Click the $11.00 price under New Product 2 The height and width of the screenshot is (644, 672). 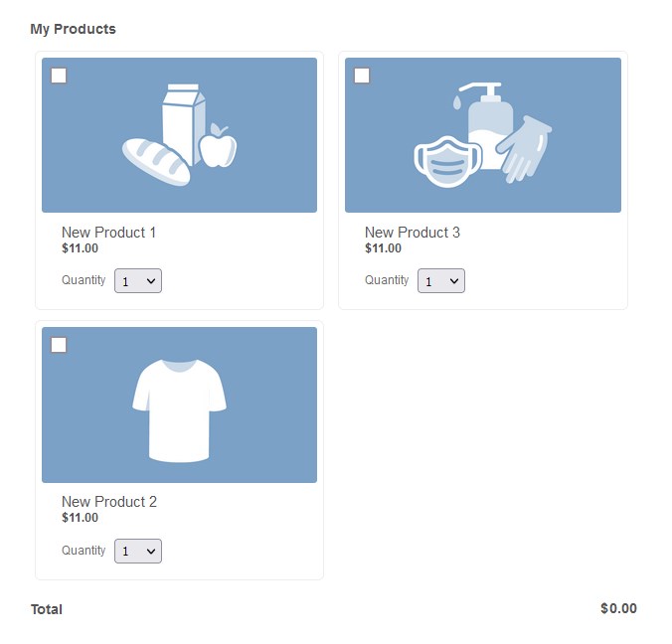click(x=80, y=518)
